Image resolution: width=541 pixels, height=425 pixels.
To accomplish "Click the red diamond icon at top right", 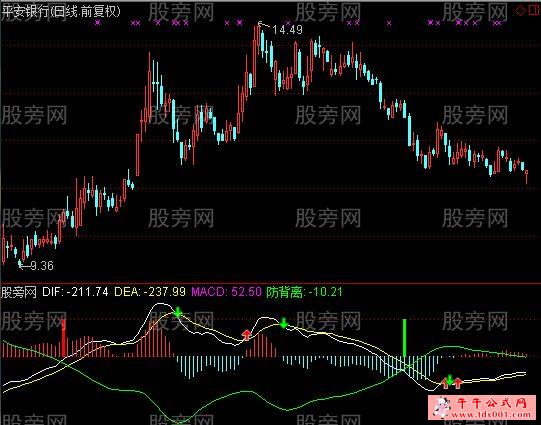I will pos(520,10).
